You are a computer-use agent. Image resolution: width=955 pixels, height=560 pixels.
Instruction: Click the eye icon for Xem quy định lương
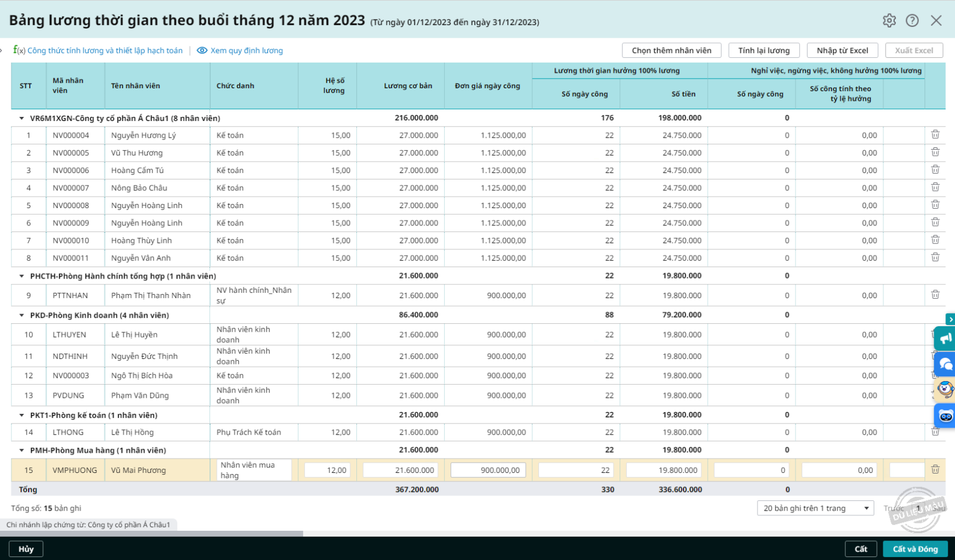point(202,51)
